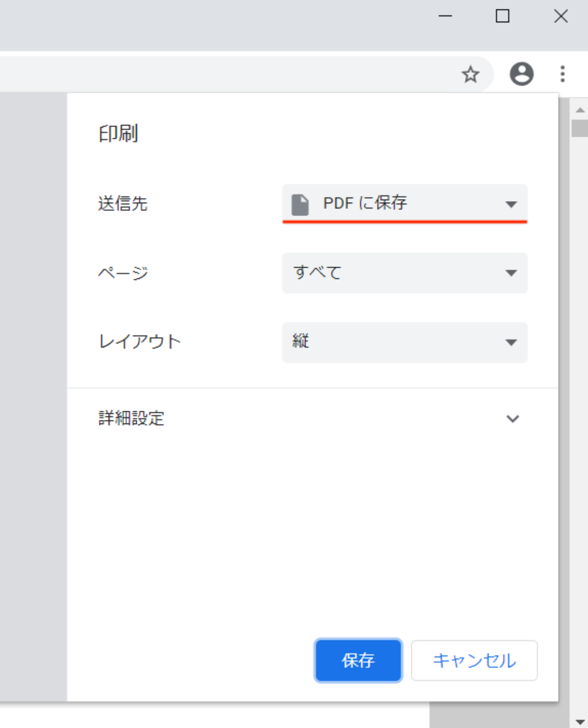Maximize the browser window
588x728 pixels.
[502, 16]
